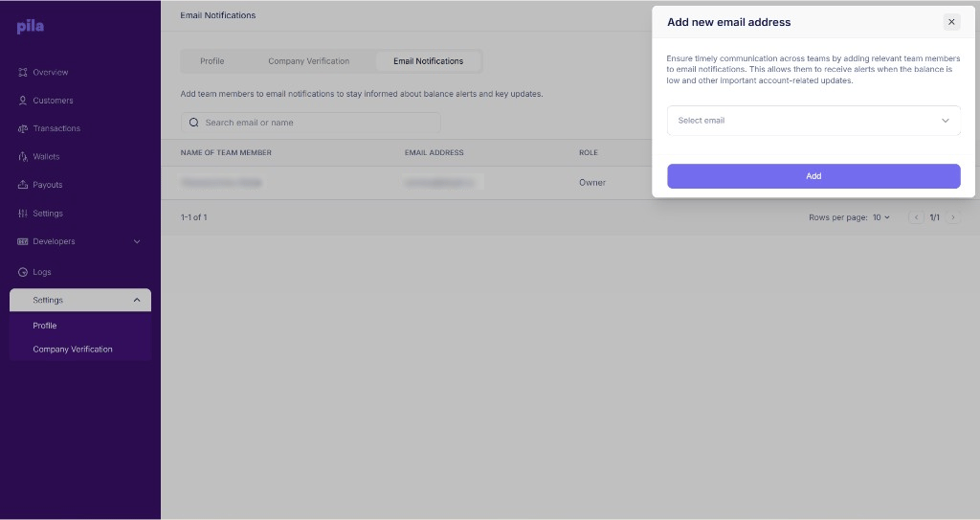The width and height of the screenshot is (980, 520).
Task: Click the Add button
Action: click(x=813, y=176)
